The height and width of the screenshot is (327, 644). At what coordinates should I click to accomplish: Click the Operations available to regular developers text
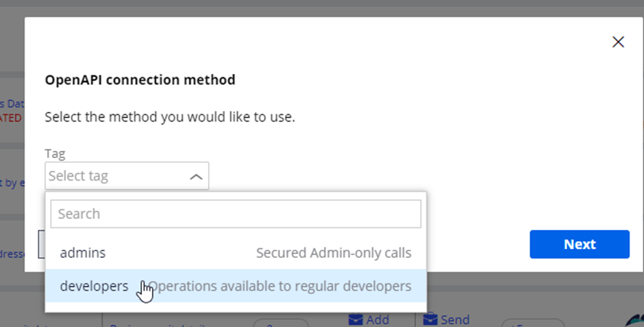click(x=280, y=286)
